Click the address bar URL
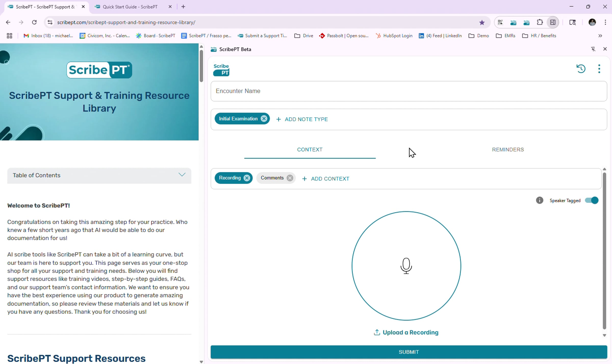The image size is (612, 364). (126, 22)
